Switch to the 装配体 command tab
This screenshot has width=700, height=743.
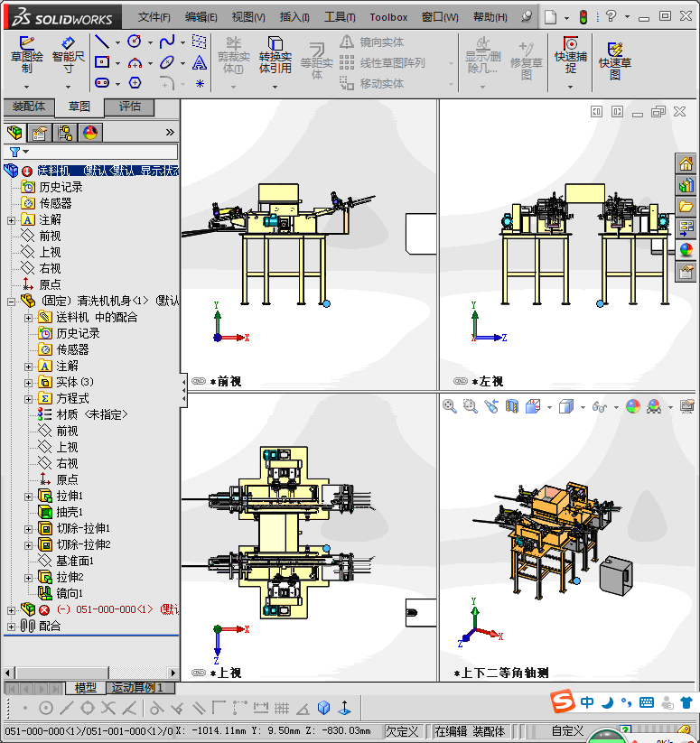tap(29, 107)
